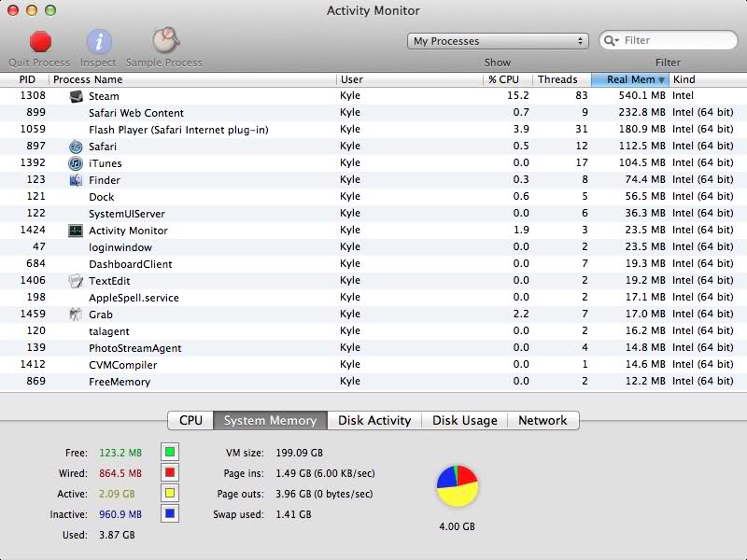
Task: Click the yellow Active memory color swatch
Action: 170,494
